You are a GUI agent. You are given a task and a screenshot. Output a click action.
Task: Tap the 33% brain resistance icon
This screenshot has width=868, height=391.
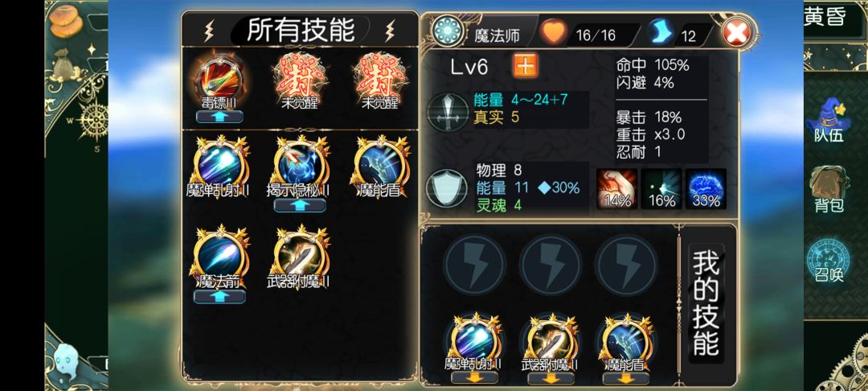point(706,189)
